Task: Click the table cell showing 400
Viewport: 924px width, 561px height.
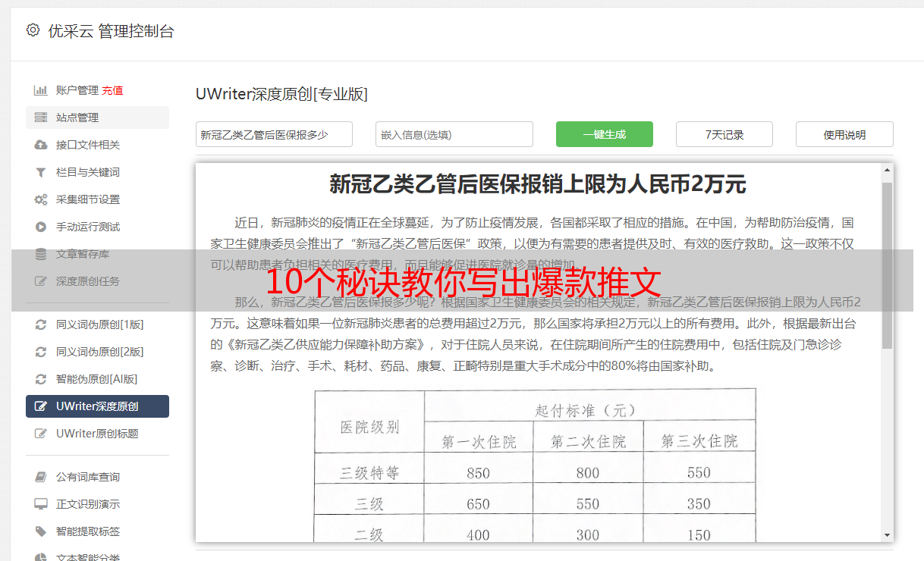Action: (x=479, y=534)
